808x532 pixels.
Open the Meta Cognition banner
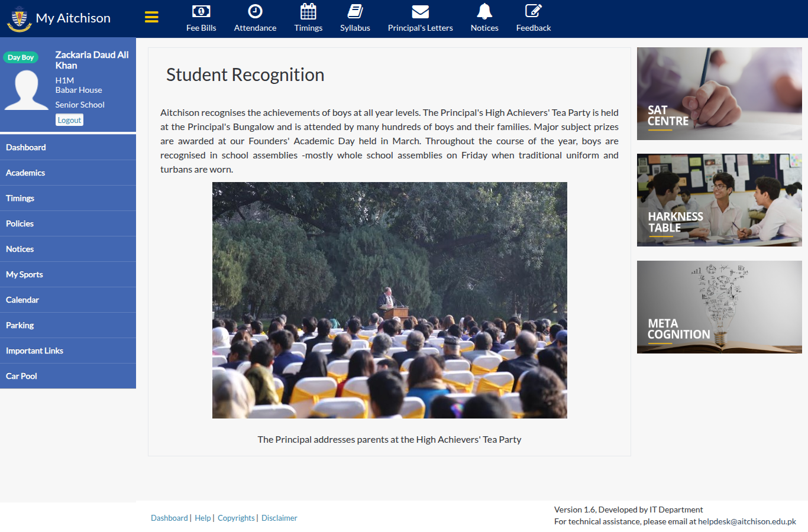tap(719, 307)
